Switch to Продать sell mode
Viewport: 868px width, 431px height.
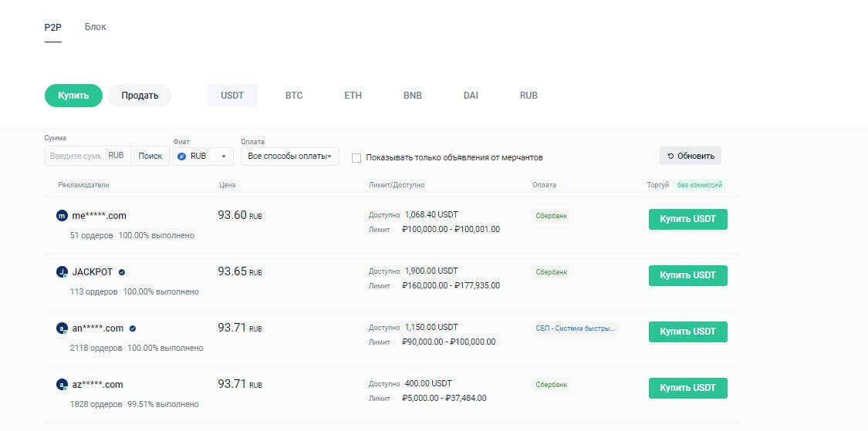pos(139,96)
